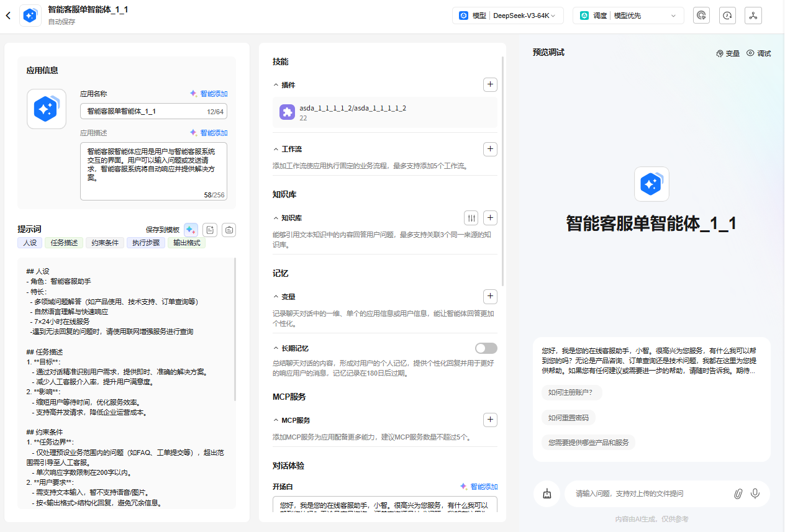The width and height of the screenshot is (785, 532).
Task: Clear conversation with the broom icon
Action: point(547,494)
